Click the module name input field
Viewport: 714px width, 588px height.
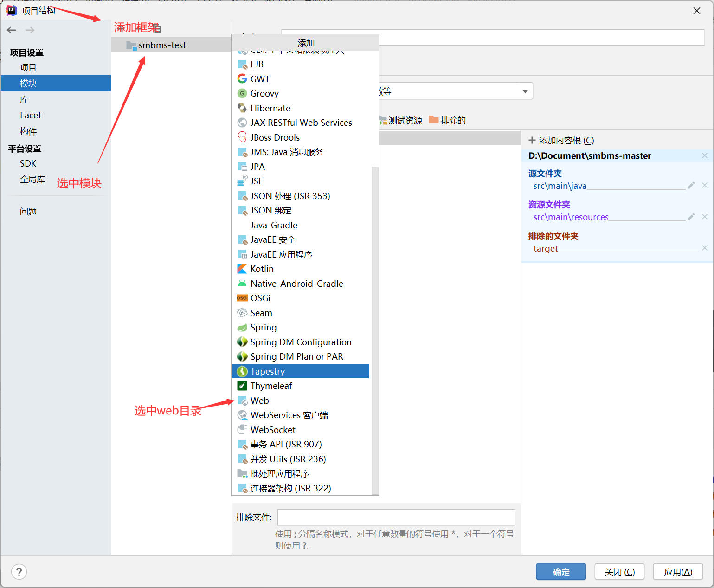click(x=493, y=37)
